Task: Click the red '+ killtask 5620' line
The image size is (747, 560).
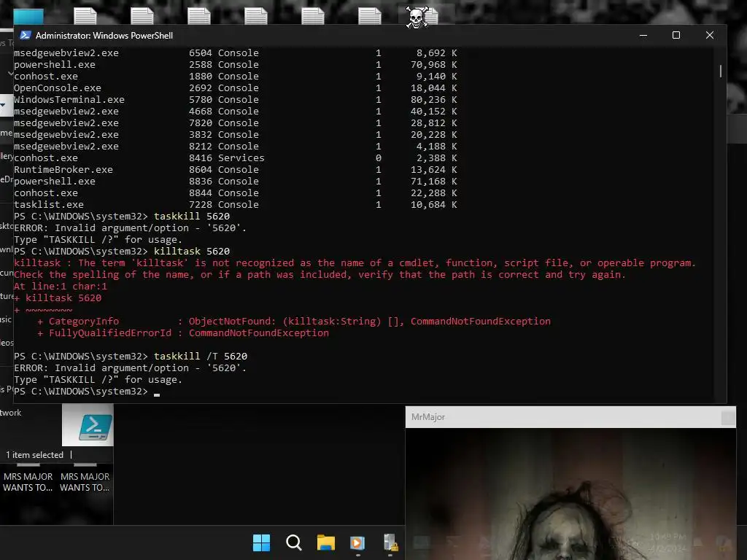Action: [58, 298]
